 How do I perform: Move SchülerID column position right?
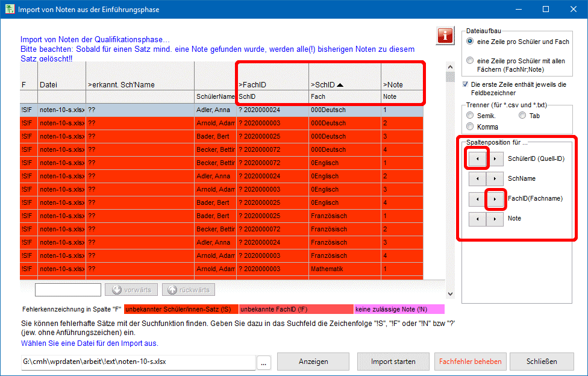[x=495, y=159]
